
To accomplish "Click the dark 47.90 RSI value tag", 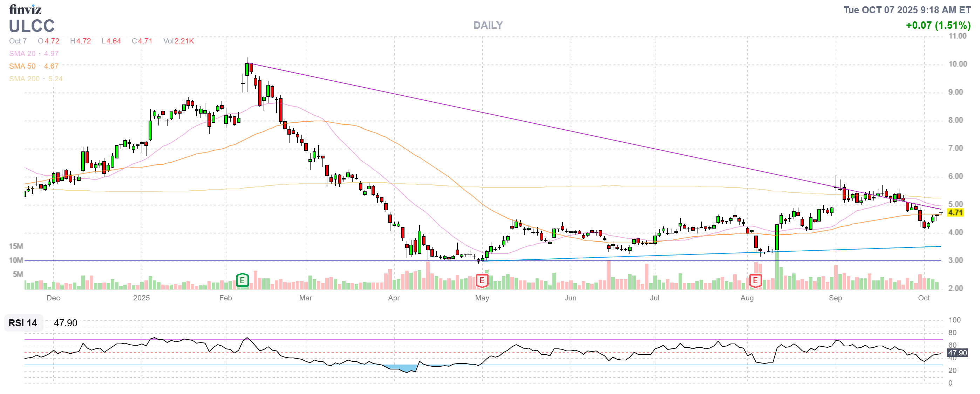I will click(x=957, y=353).
